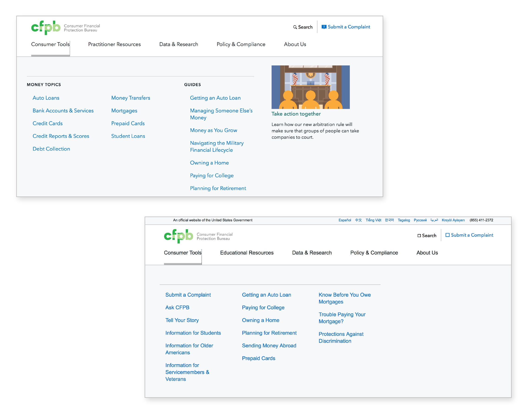Viewport: 532px width, 416px height.
Task: Open Protections Against Discrimination link
Action: click(341, 337)
